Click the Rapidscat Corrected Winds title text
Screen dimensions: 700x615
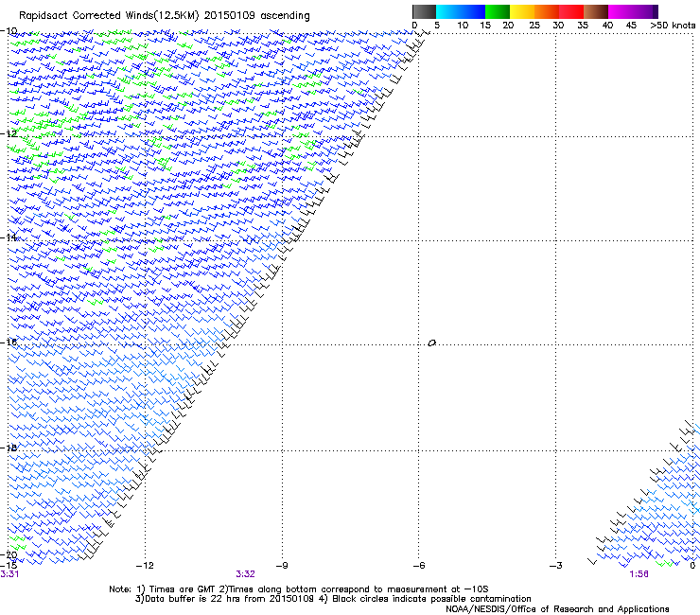coord(165,15)
